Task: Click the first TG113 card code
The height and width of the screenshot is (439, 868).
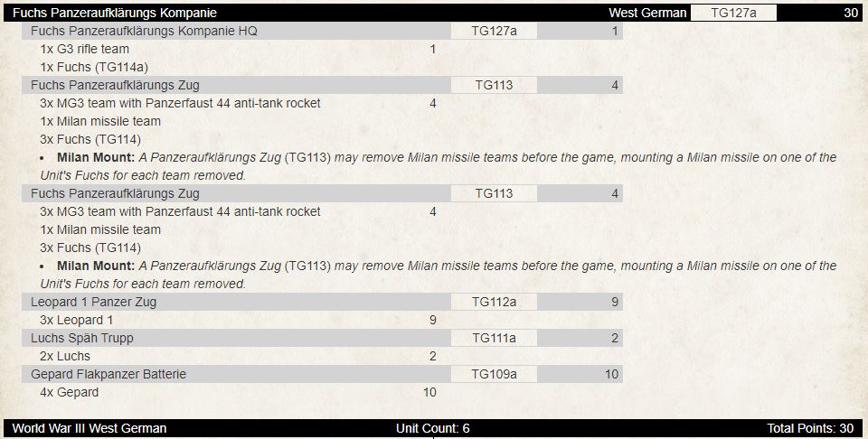Action: pos(494,85)
